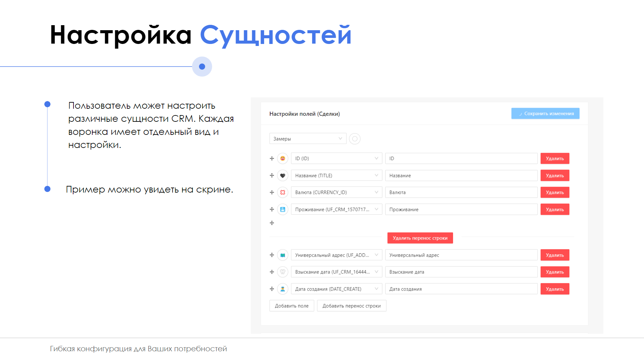Delete the Валюта field row
Viewport: 644px width, 362px height.
point(555,192)
